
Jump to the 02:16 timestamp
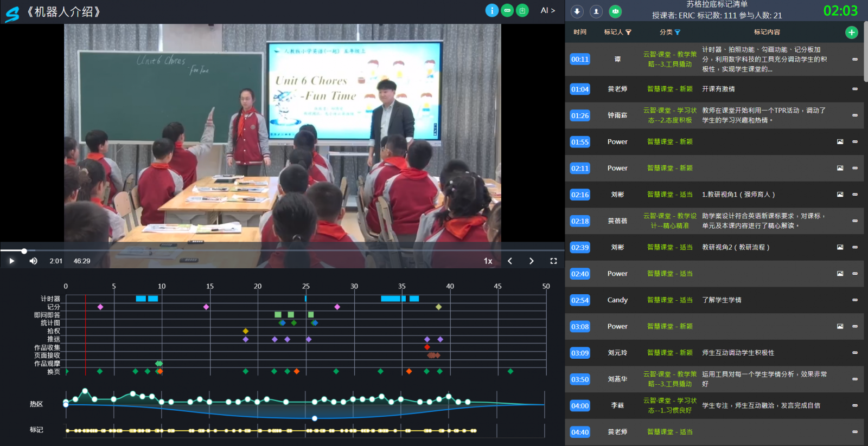coord(579,195)
